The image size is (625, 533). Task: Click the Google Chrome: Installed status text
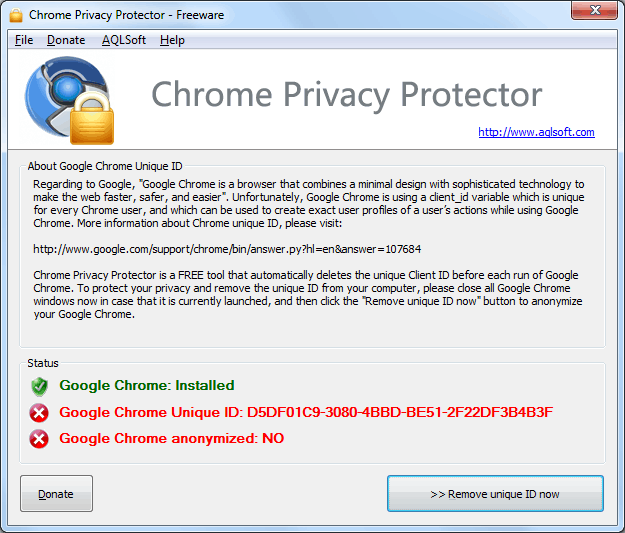pos(147,386)
